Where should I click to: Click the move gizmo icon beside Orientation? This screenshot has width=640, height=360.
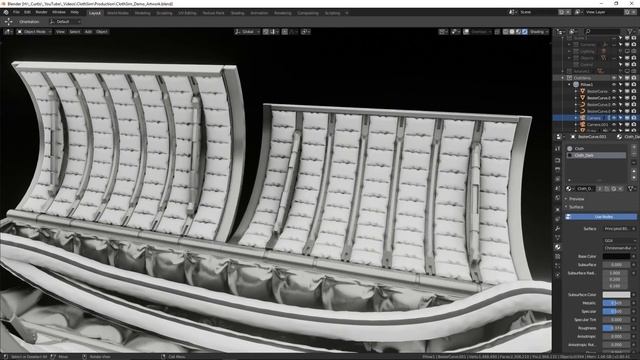[x=8, y=22]
